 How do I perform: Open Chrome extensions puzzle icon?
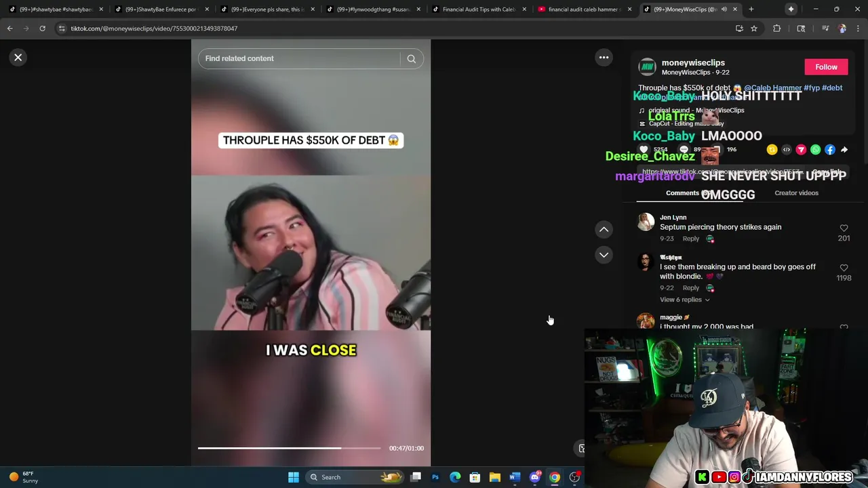(x=777, y=28)
